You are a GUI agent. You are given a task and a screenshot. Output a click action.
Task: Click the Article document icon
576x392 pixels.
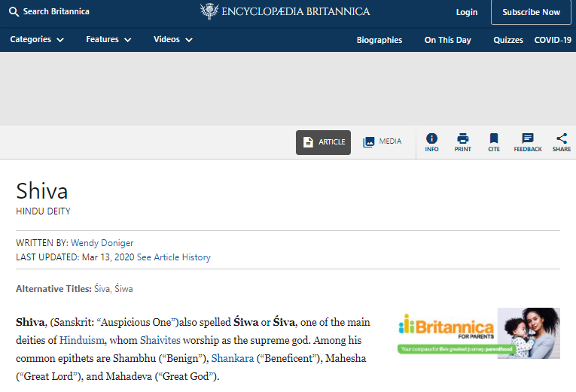coord(308,142)
